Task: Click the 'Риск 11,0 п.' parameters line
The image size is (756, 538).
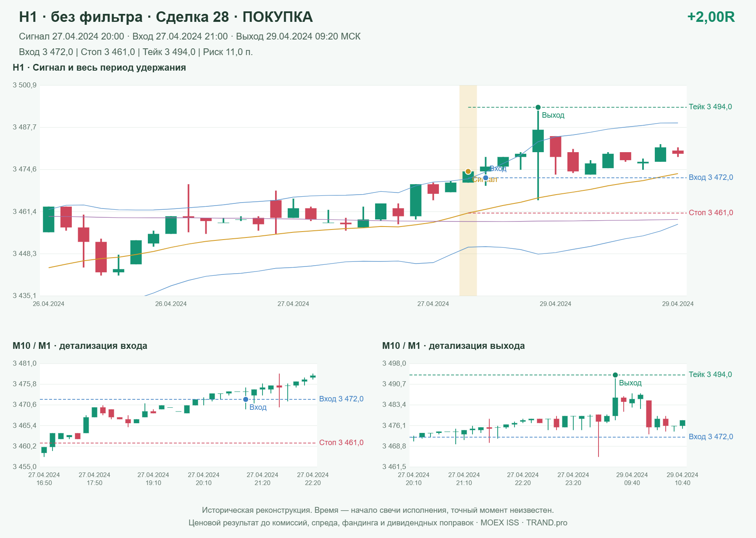Action: [136, 52]
